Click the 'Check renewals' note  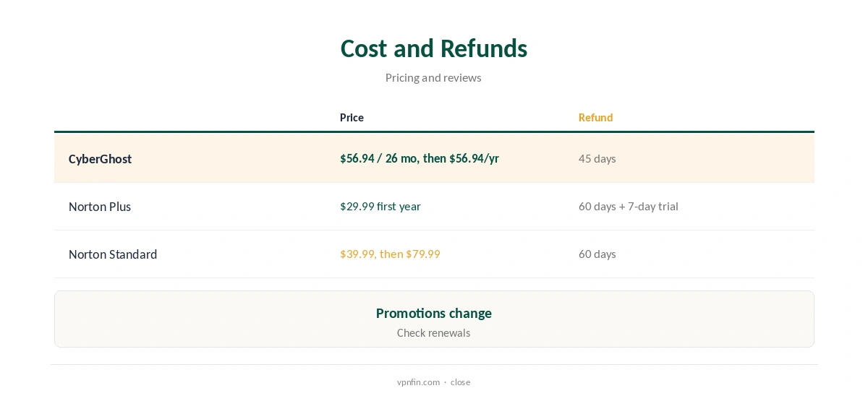click(433, 333)
